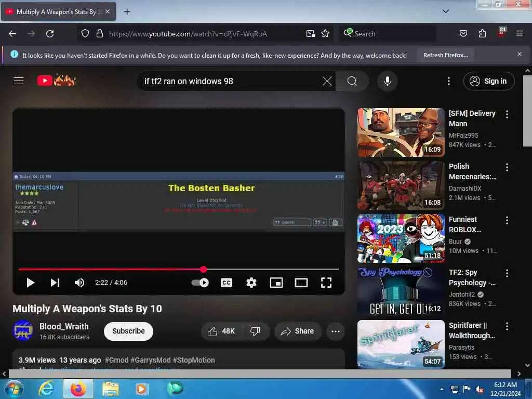
Task: Dismiss the Firefox refresh notification
Action: (x=520, y=54)
